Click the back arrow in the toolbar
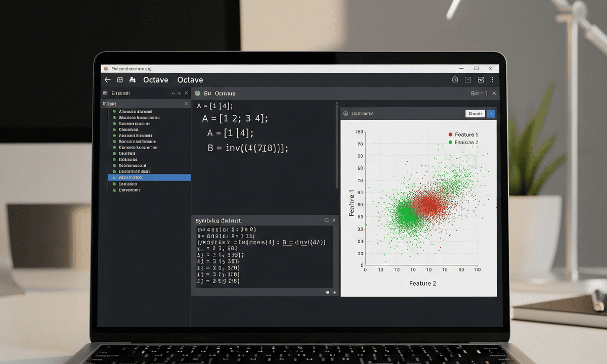 tap(107, 79)
